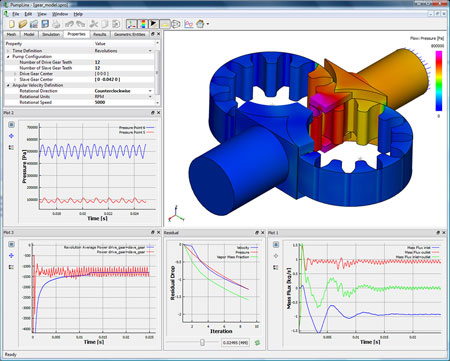Collapse the Pump Configuration tree section
Image resolution: width=450 pixels, height=361 pixels.
point(8,57)
